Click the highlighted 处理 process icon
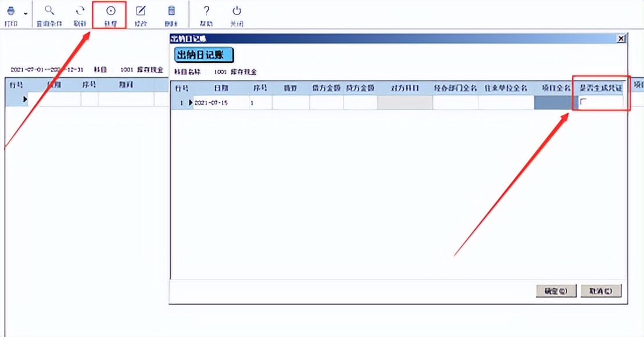This screenshot has height=337, width=644. point(110,12)
